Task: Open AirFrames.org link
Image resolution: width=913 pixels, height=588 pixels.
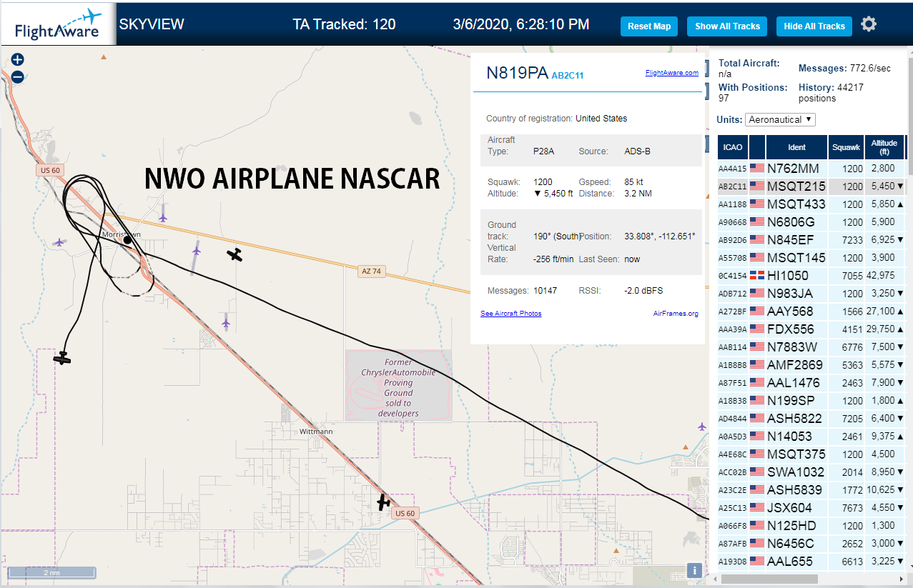Action: [x=676, y=314]
